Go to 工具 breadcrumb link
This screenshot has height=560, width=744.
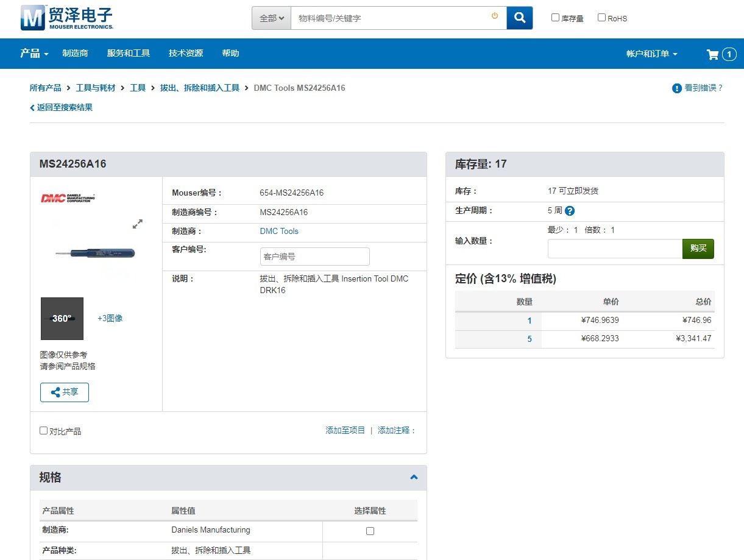point(138,88)
